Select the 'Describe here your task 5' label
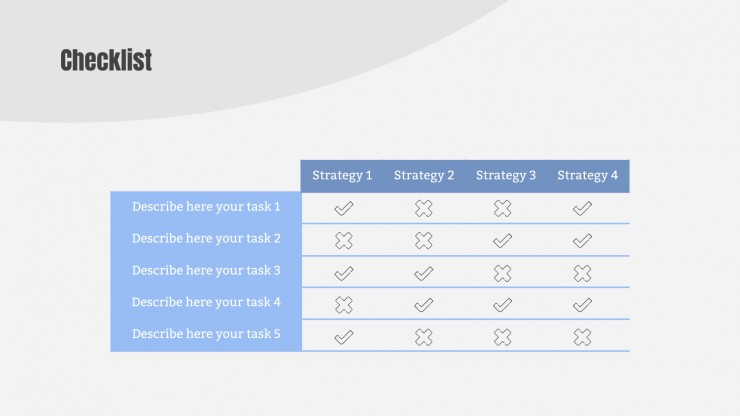 206,334
